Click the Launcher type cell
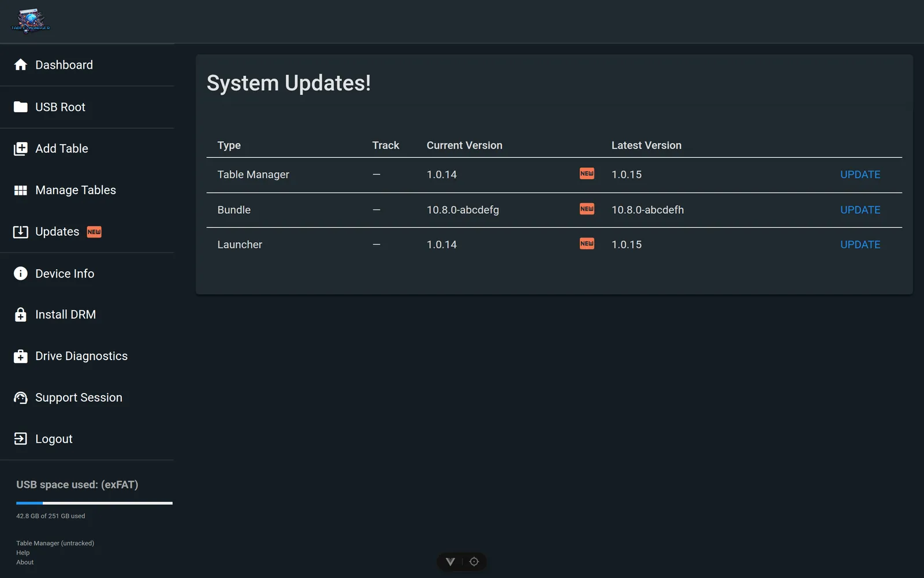 (x=240, y=244)
